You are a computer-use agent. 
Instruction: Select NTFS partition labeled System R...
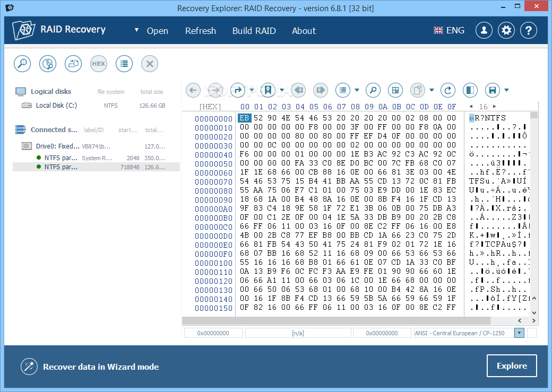point(96,158)
